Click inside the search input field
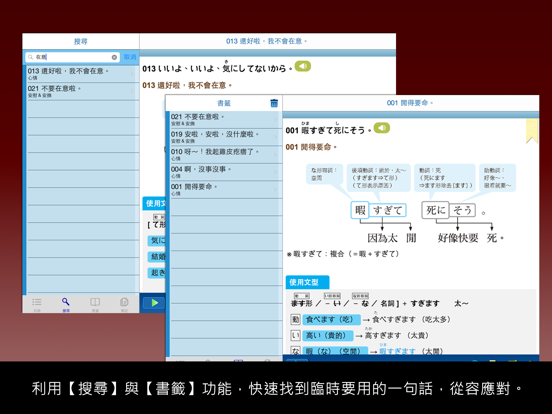Viewport: 552px width, 414px height. 73,57
